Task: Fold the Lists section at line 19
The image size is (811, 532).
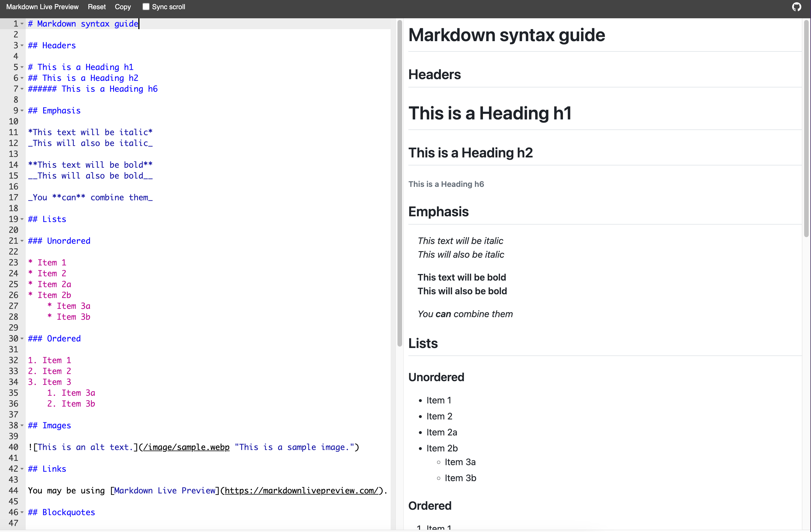Action: click(x=22, y=219)
